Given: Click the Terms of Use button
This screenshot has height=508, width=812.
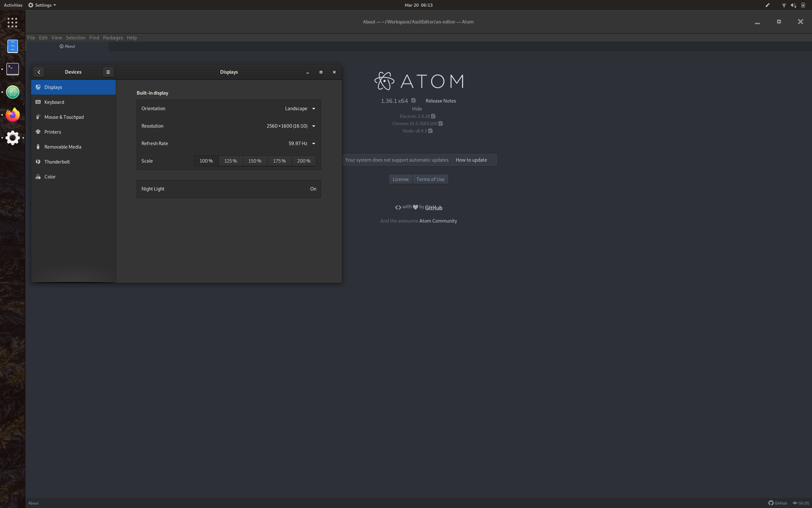Looking at the screenshot, I should click(x=430, y=179).
